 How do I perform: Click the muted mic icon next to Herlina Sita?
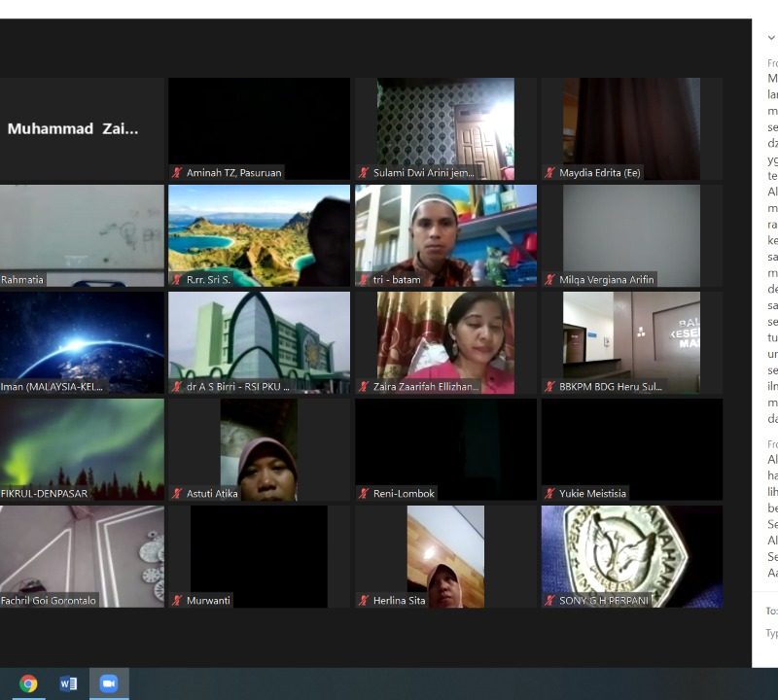click(x=364, y=601)
